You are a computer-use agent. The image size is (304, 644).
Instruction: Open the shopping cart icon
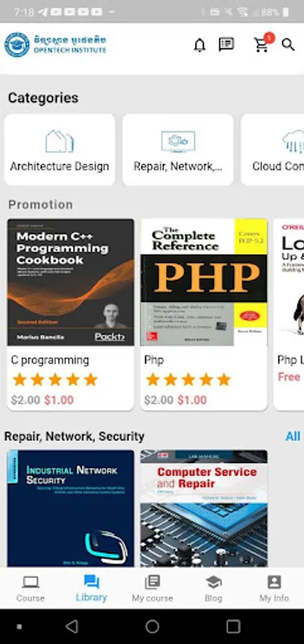pos(263,43)
